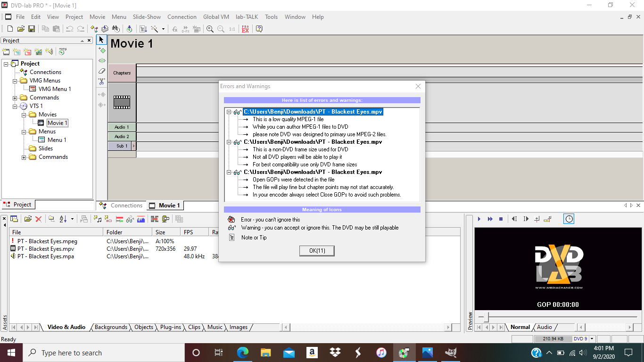Collapse the first Blackest Eyes.mpv warning node
Image resolution: width=644 pixels, height=362 pixels.
(x=229, y=112)
